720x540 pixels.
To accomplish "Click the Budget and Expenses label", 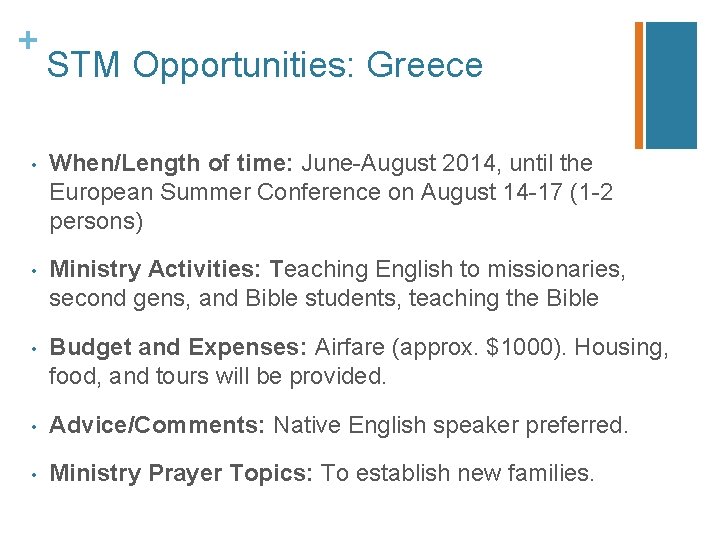I will (178, 348).
